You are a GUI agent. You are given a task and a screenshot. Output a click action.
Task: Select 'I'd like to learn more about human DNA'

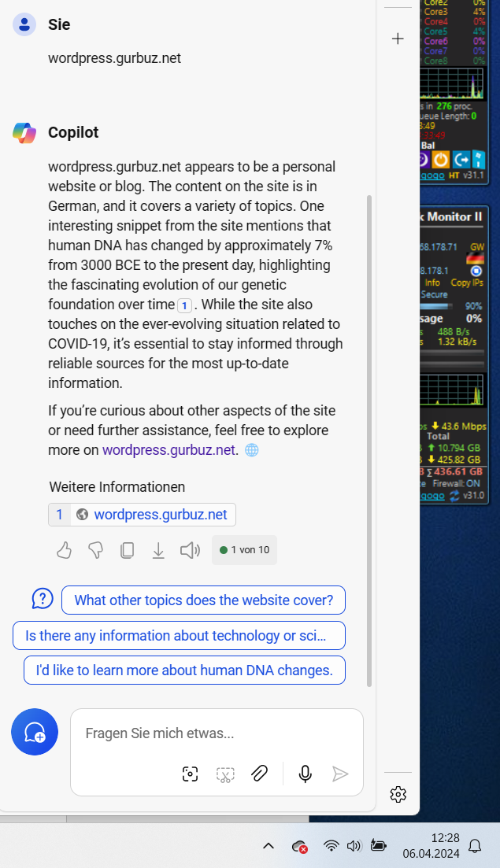click(184, 670)
